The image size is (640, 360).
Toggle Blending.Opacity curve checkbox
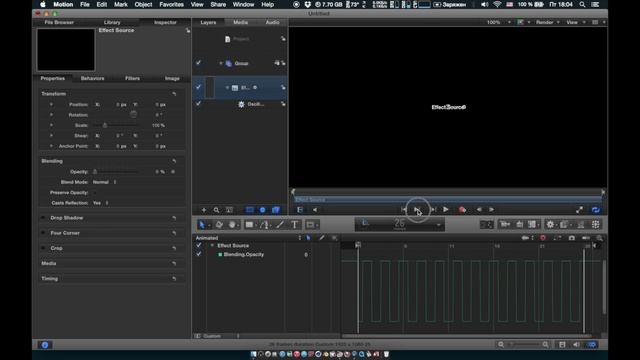click(199, 254)
